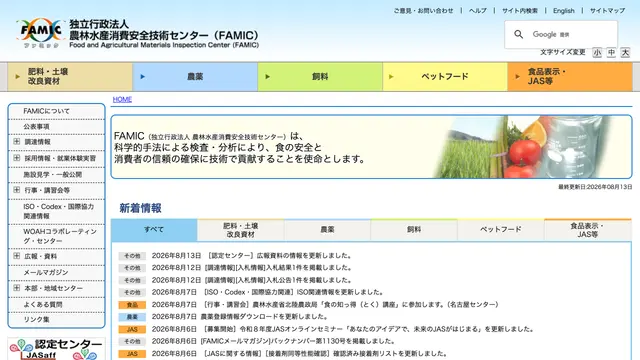The width and height of the screenshot is (640, 360).
Task: Set text size to large (大)
Action: point(625,53)
